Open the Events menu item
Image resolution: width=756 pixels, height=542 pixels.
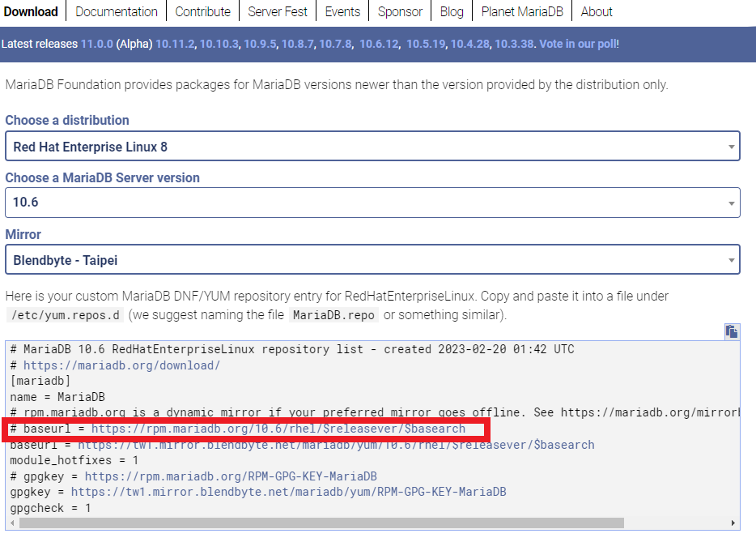tap(342, 11)
